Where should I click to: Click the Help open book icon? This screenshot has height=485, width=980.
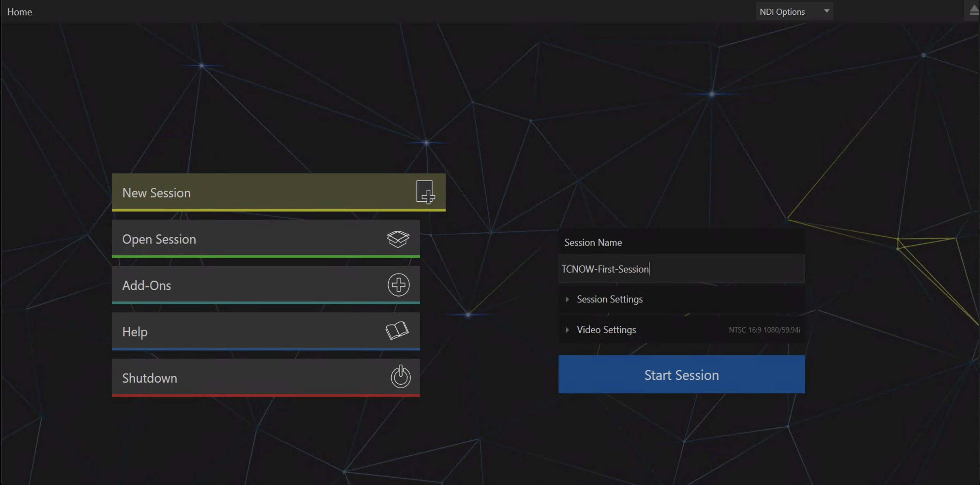point(397,330)
